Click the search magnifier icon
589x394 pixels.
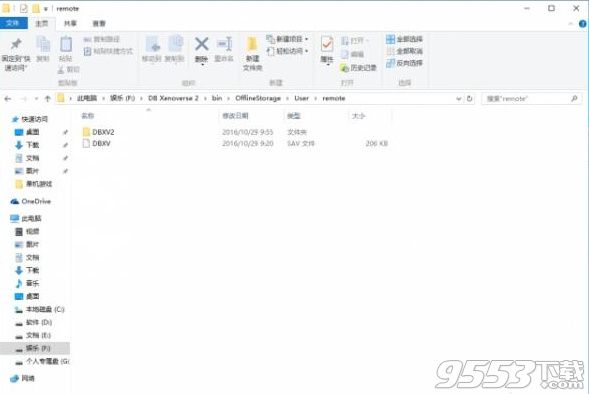click(574, 99)
